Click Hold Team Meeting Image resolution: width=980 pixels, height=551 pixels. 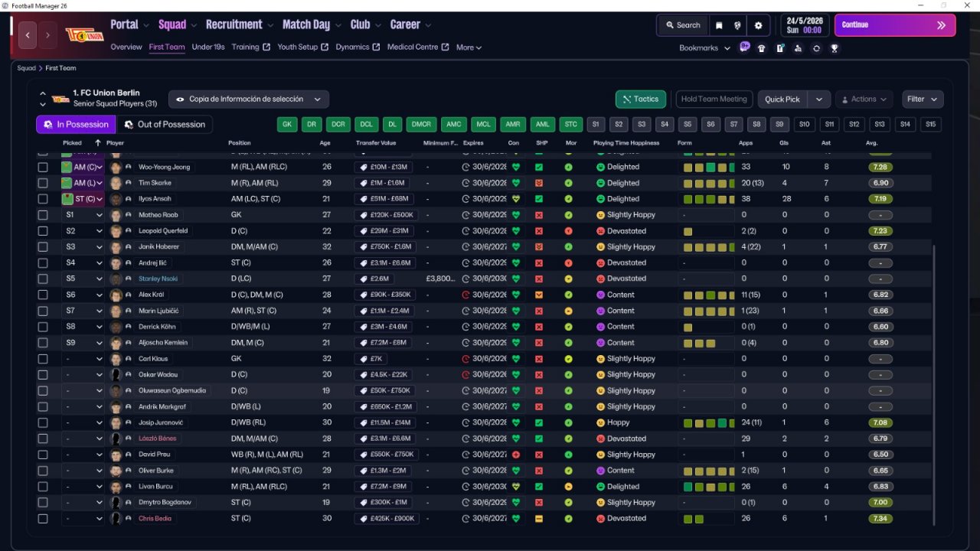(x=714, y=99)
